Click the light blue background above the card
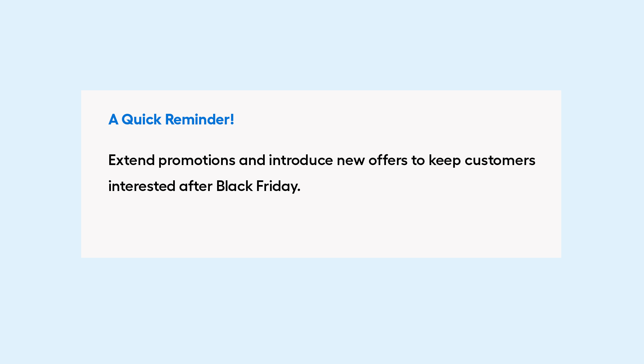Viewport: 644px width, 364px height. click(322, 45)
